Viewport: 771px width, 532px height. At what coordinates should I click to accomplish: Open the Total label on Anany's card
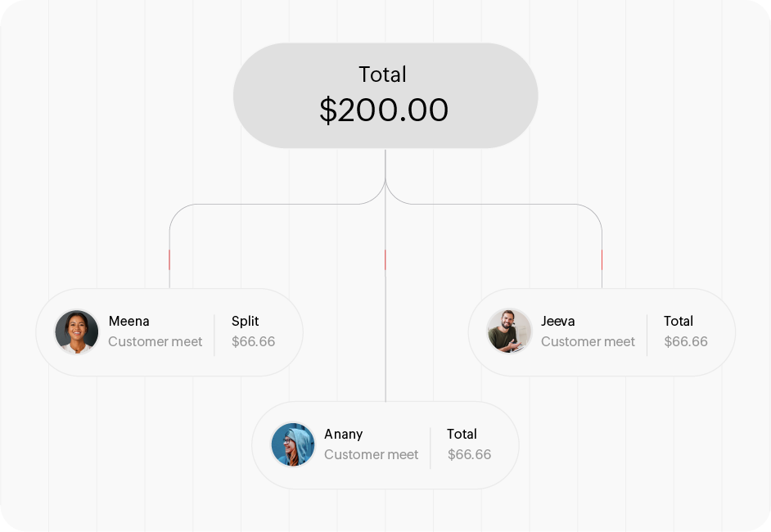coord(462,434)
